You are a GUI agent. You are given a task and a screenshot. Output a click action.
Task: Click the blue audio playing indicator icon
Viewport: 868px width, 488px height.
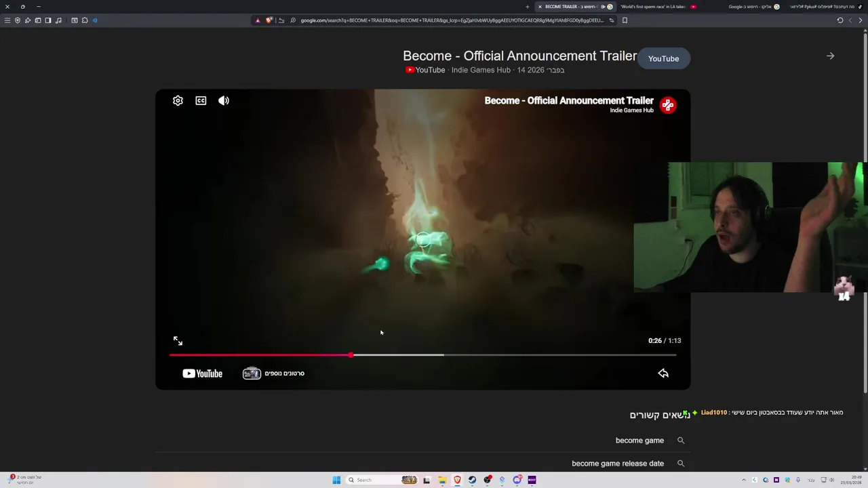tap(95, 20)
